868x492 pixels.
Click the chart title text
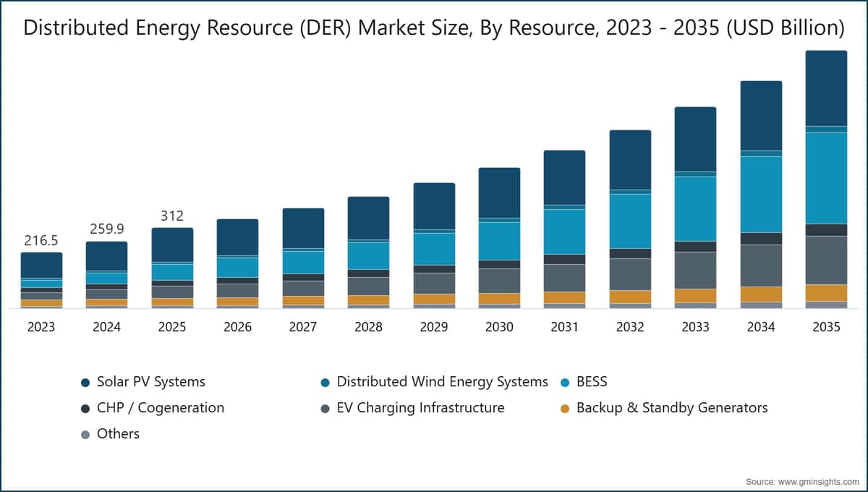click(434, 27)
